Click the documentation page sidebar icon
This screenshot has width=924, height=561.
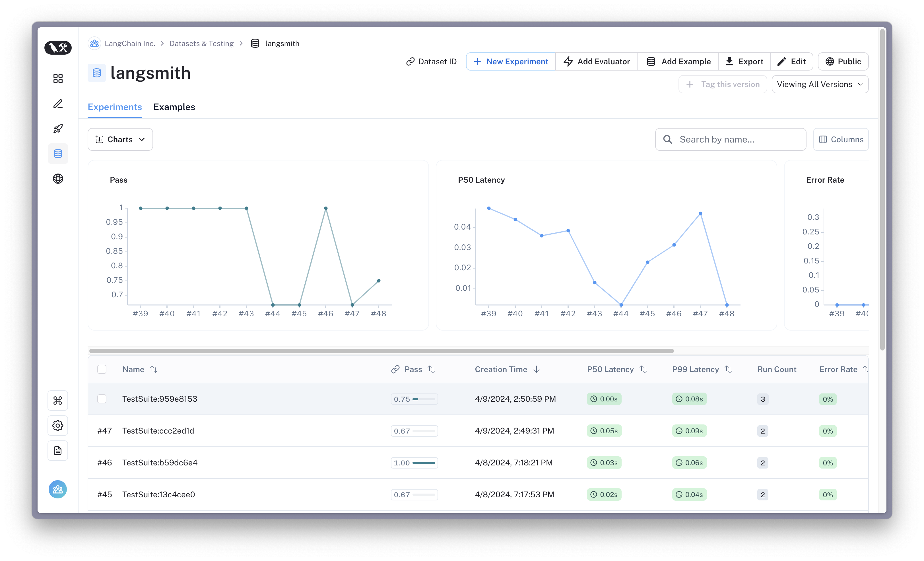click(x=58, y=450)
